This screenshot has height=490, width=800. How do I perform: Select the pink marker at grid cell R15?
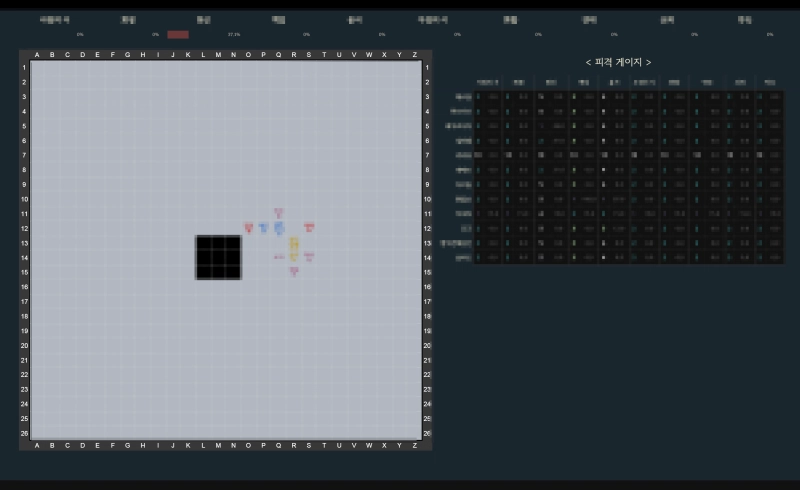[294, 271]
